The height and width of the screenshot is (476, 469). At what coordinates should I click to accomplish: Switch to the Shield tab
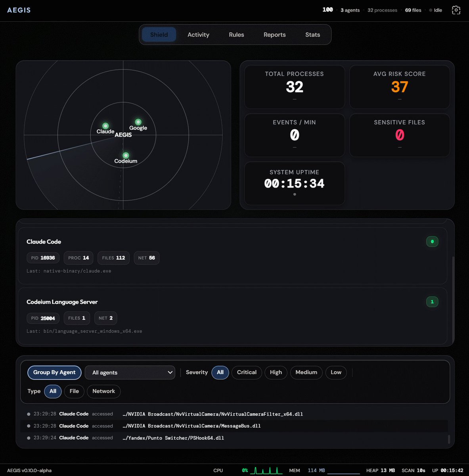tap(159, 35)
